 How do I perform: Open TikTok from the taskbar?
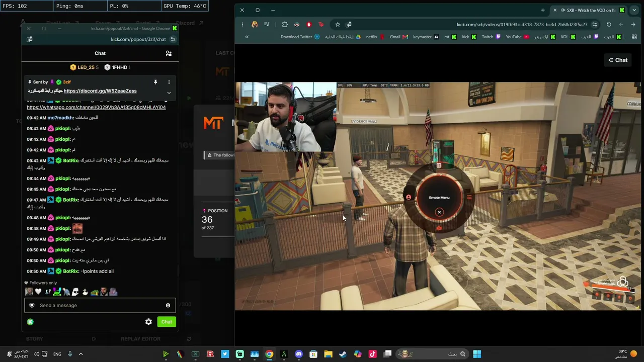tap(372, 354)
